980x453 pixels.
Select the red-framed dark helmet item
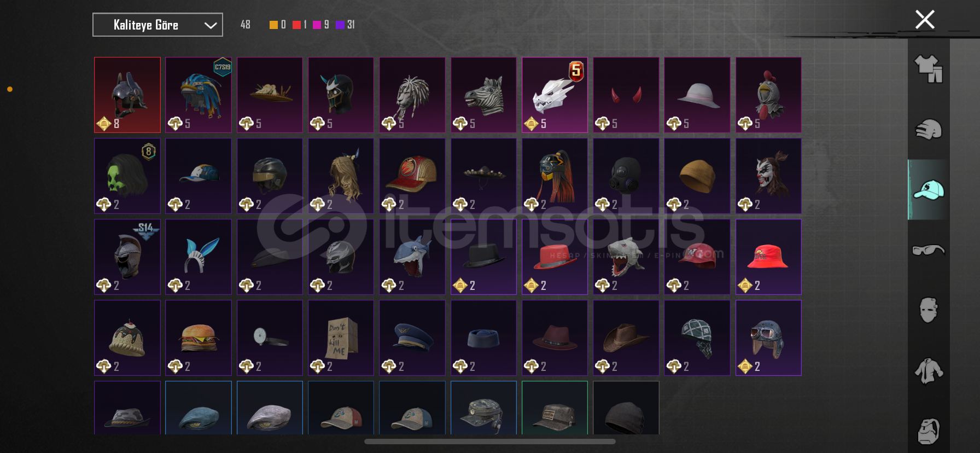pyautogui.click(x=127, y=95)
